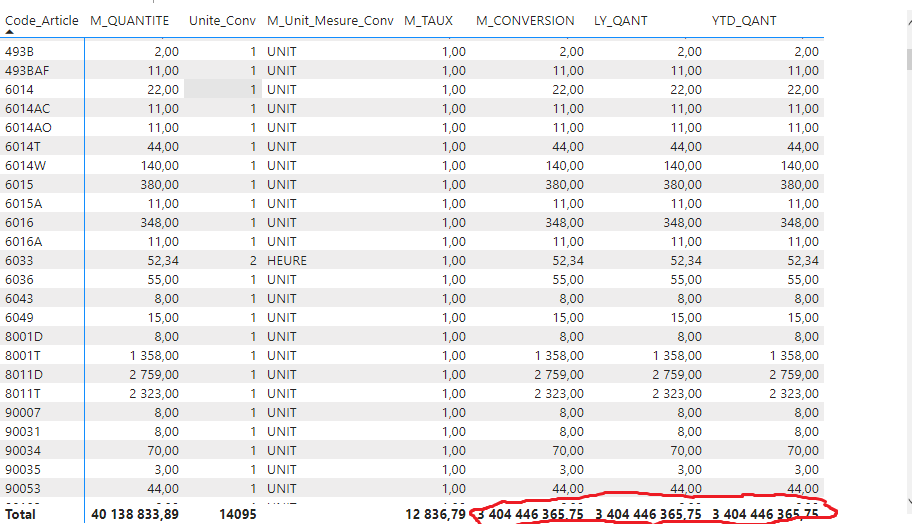Select article code 6014T
Image resolution: width=912 pixels, height=524 pixels.
click(x=23, y=147)
